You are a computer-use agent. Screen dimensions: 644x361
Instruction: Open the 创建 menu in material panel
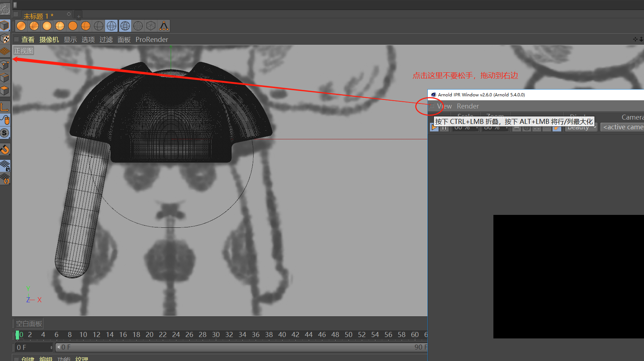[x=28, y=358]
